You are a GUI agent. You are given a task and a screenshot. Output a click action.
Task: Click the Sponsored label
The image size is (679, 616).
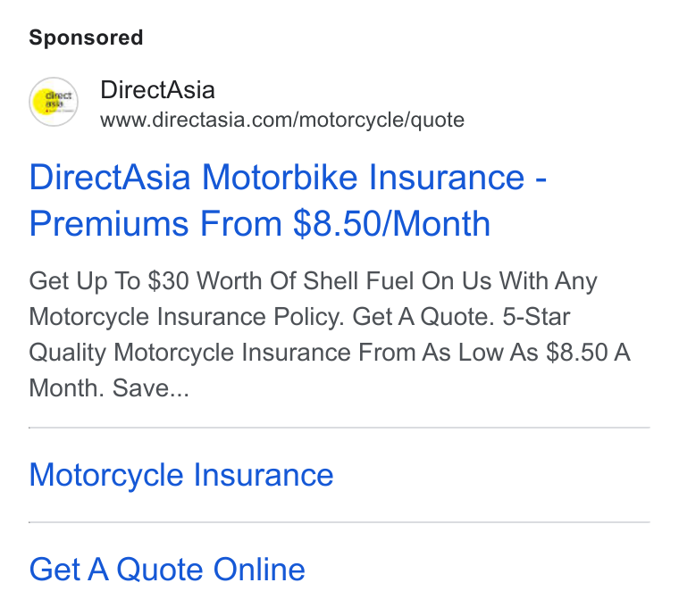coord(86,37)
